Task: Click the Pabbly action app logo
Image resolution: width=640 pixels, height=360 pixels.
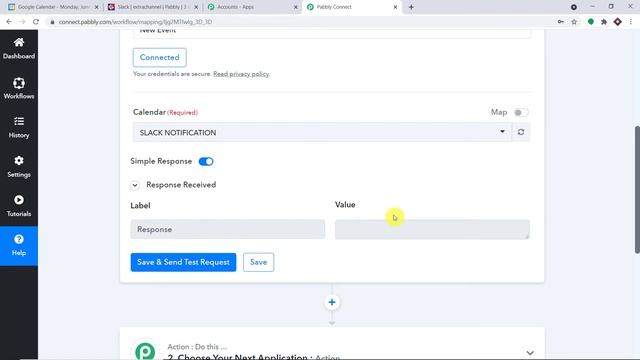Action: point(145,351)
